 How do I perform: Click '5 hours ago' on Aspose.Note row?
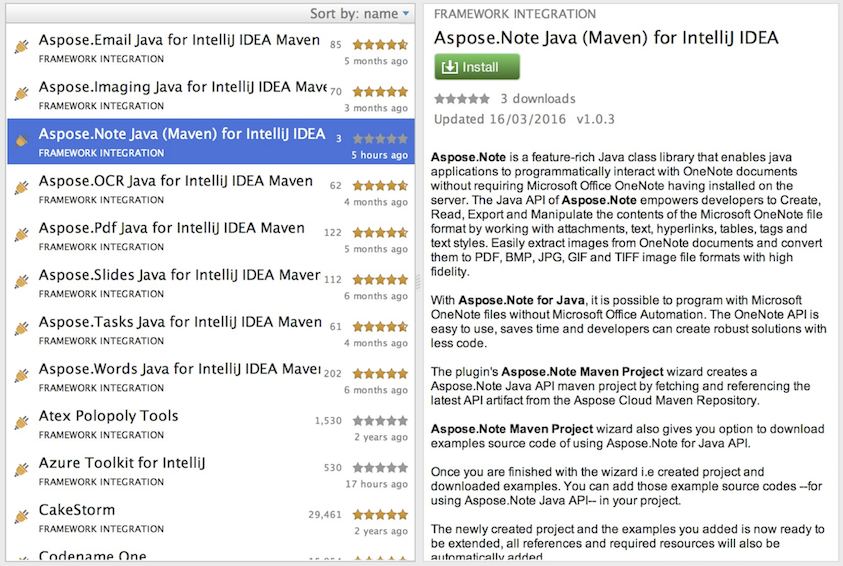(x=380, y=155)
